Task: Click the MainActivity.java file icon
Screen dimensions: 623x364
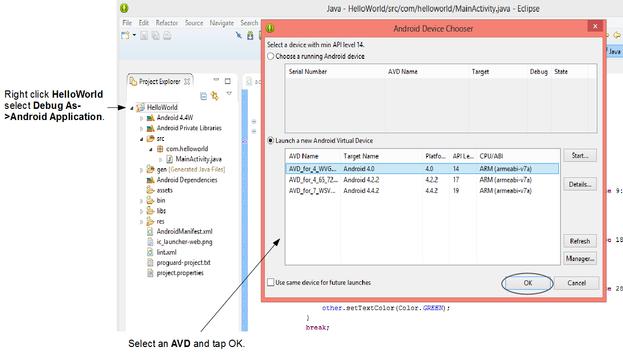Action: [x=170, y=159]
